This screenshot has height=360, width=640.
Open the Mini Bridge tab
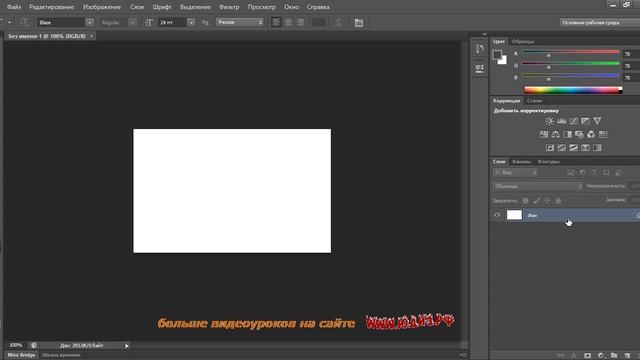[x=21, y=355]
